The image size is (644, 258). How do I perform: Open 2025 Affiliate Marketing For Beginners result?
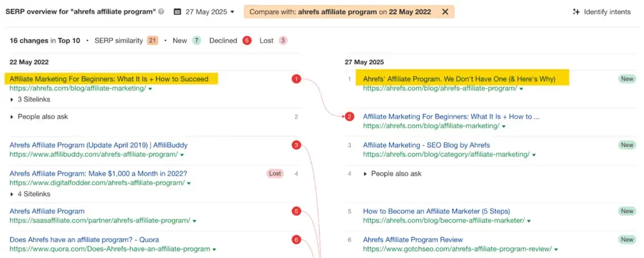pyautogui.click(x=451, y=117)
